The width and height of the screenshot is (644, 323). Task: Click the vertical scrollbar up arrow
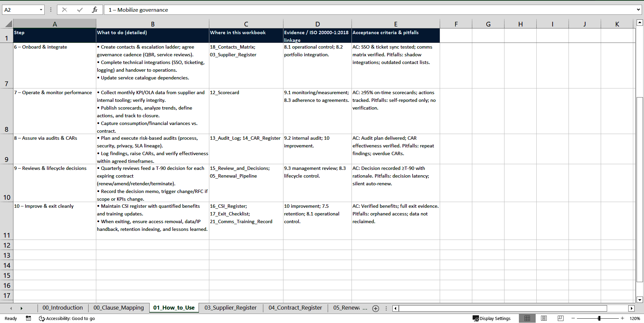(x=640, y=23)
